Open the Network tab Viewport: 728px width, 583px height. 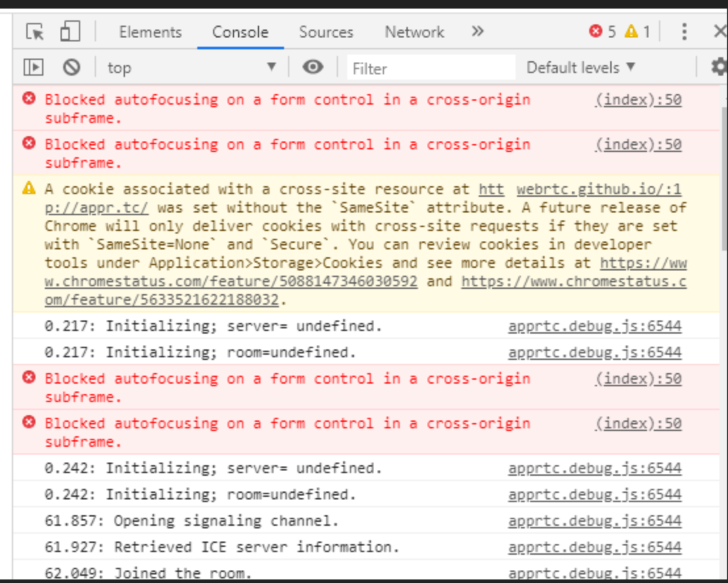[x=414, y=32]
